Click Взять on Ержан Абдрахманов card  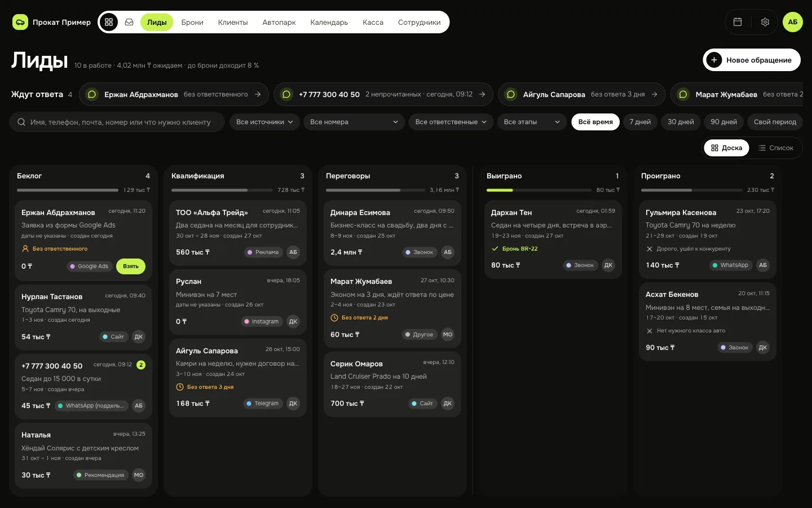131,266
